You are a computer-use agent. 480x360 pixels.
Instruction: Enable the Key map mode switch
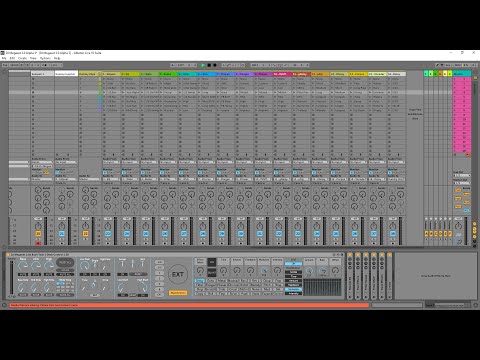(448, 65)
